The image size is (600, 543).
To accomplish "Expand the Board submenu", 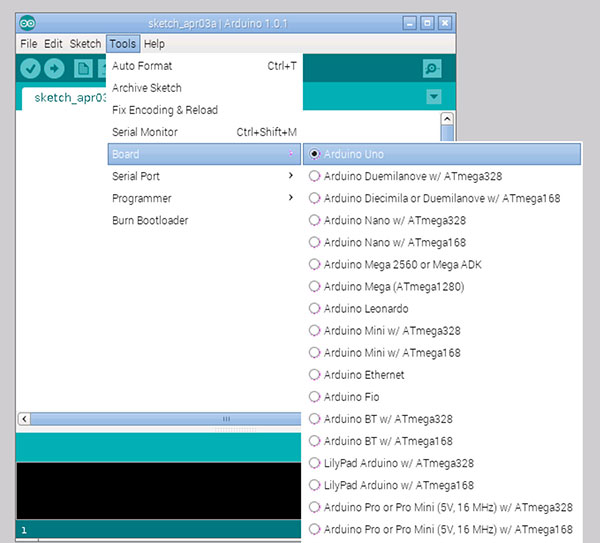I will coord(204,154).
